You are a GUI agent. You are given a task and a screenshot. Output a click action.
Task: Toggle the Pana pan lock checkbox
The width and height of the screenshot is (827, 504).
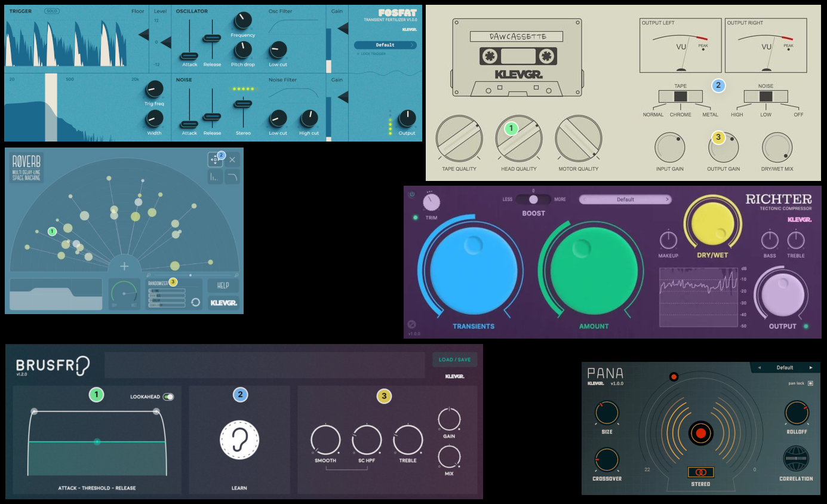click(x=810, y=383)
